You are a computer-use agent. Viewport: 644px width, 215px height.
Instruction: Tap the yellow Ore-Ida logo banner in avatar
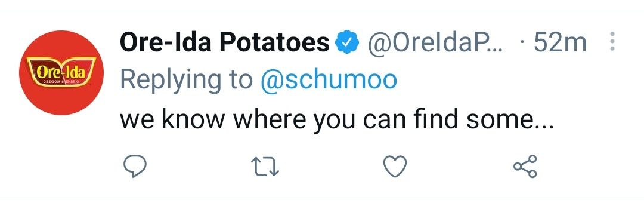click(x=61, y=72)
